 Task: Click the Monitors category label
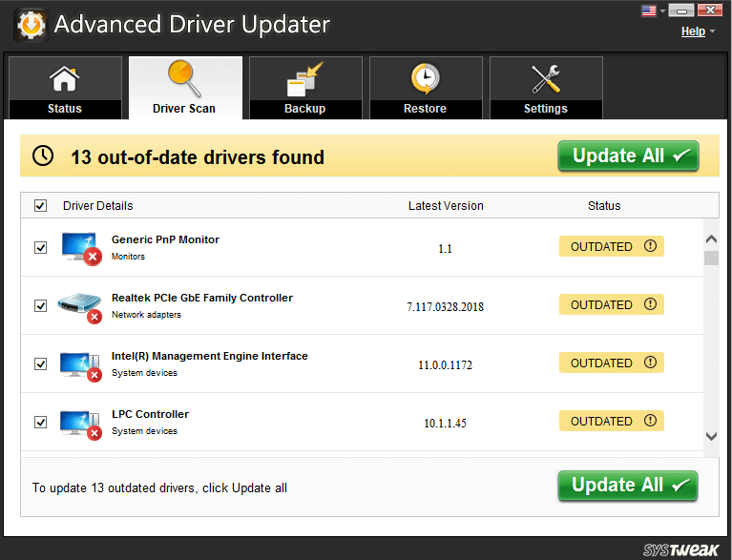(x=128, y=257)
